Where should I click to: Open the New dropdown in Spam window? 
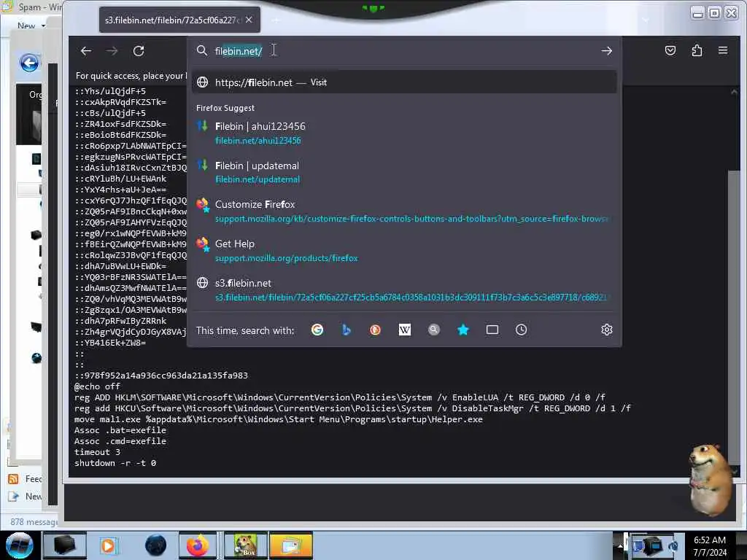(31, 26)
